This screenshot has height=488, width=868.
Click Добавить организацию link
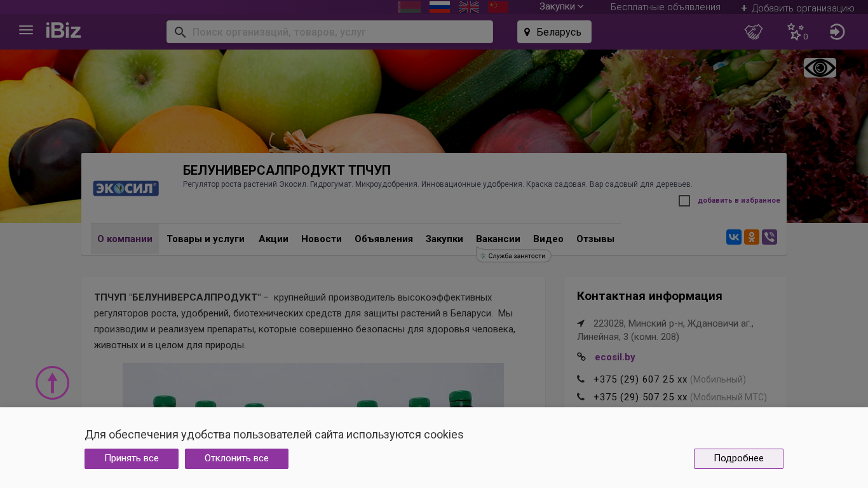tap(797, 8)
